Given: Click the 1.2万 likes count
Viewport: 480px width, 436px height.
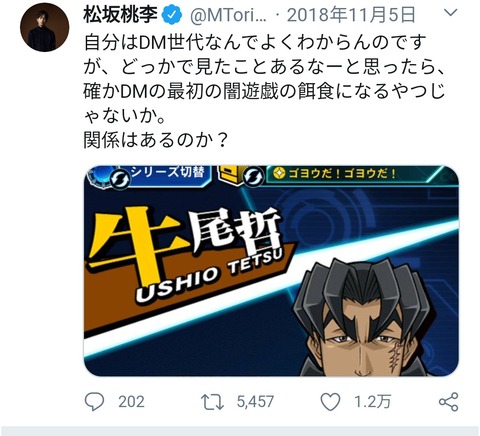Looking at the screenshot, I should pos(372,402).
